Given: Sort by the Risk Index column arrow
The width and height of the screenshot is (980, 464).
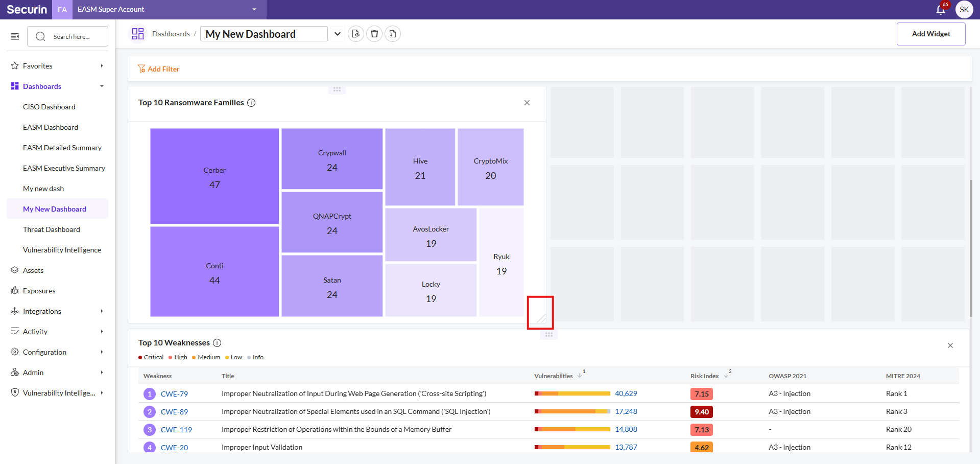Looking at the screenshot, I should click(x=726, y=376).
